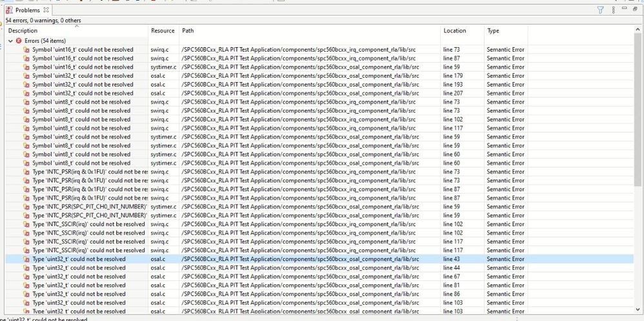The height and width of the screenshot is (321, 644).
Task: Open the Problems View Menu dots
Action: (x=613, y=10)
